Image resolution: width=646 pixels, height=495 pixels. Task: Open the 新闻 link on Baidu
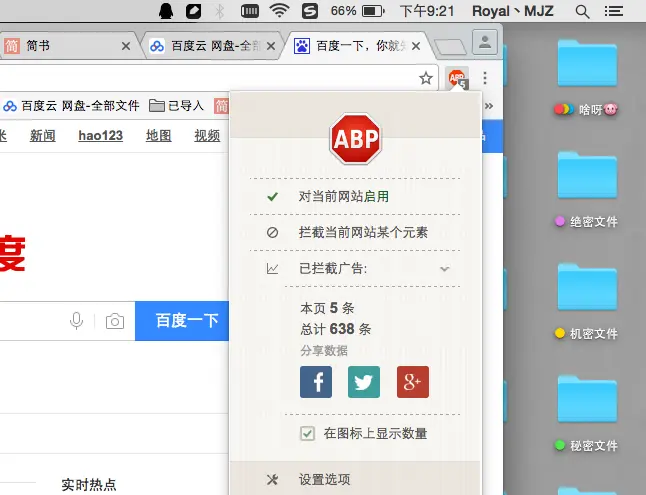pos(42,135)
